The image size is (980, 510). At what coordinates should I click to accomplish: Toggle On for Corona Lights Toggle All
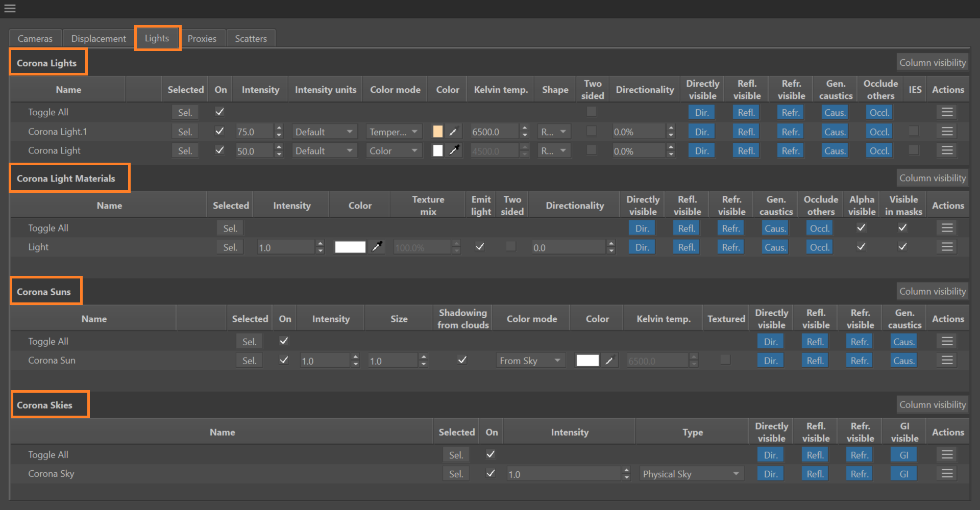220,112
